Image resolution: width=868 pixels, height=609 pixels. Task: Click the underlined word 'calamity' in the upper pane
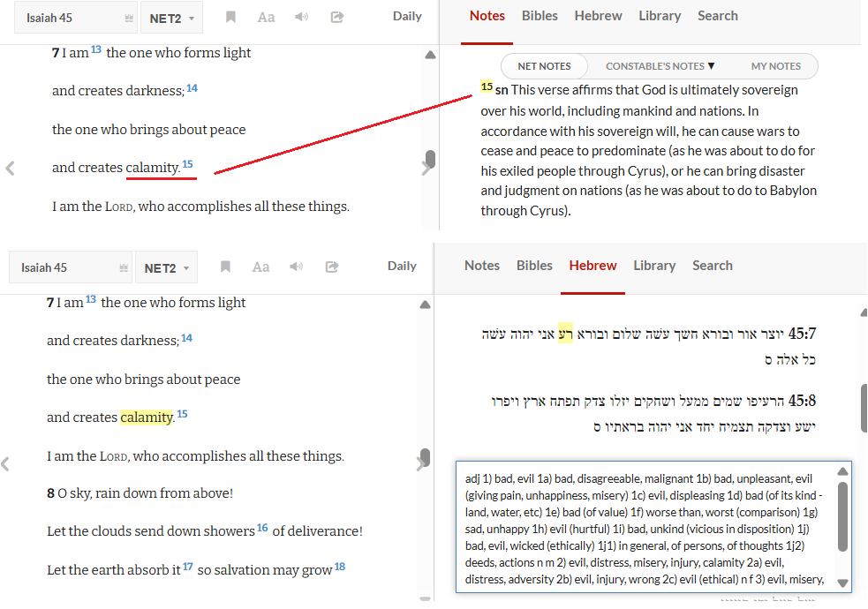tap(154, 167)
